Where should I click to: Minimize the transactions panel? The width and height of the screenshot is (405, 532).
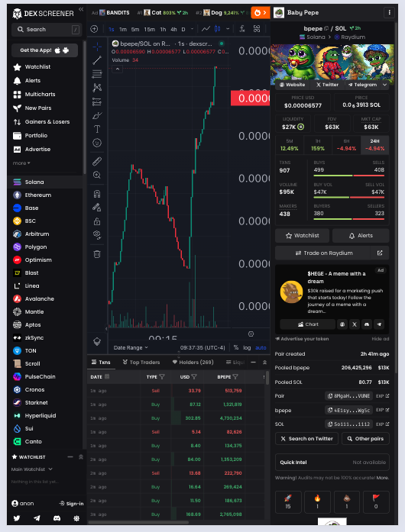coord(253,363)
